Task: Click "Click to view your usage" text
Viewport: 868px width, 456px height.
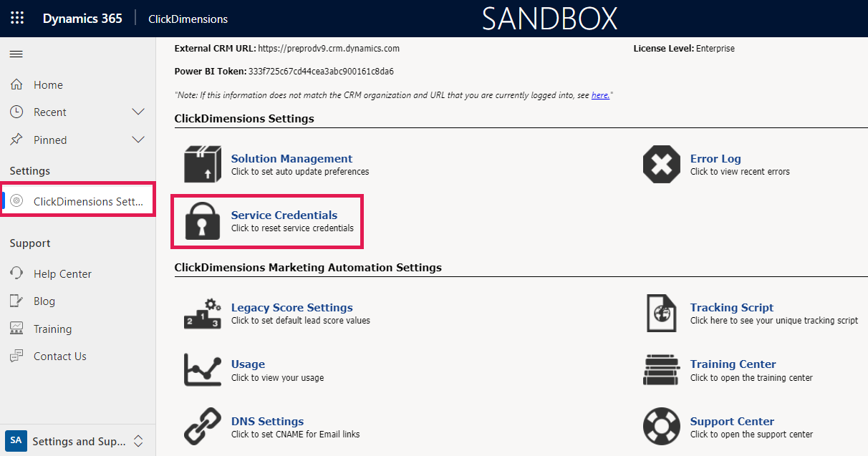Action: (277, 378)
